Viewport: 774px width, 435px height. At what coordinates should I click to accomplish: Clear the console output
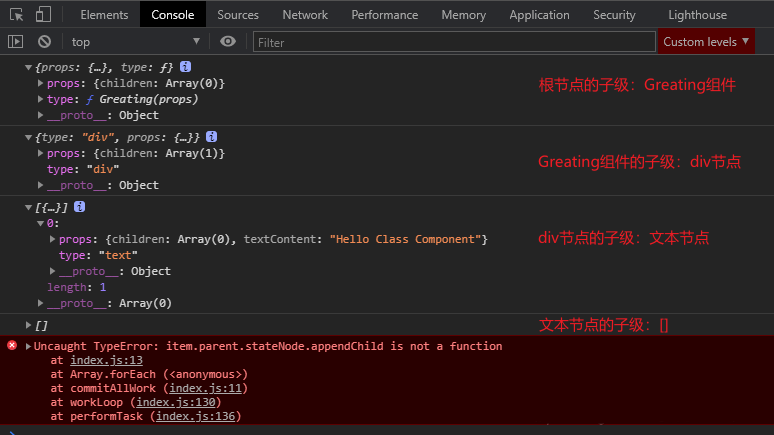44,41
